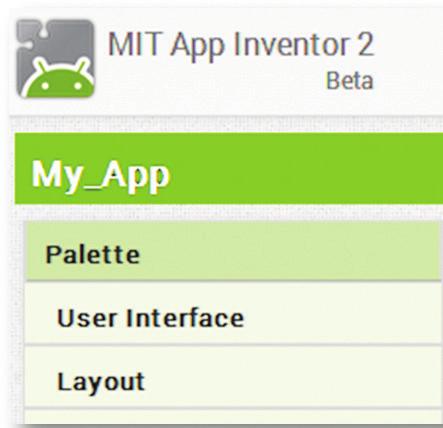443x428 pixels.
Task: Click blank space in the User Interface row
Action: click(x=343, y=313)
